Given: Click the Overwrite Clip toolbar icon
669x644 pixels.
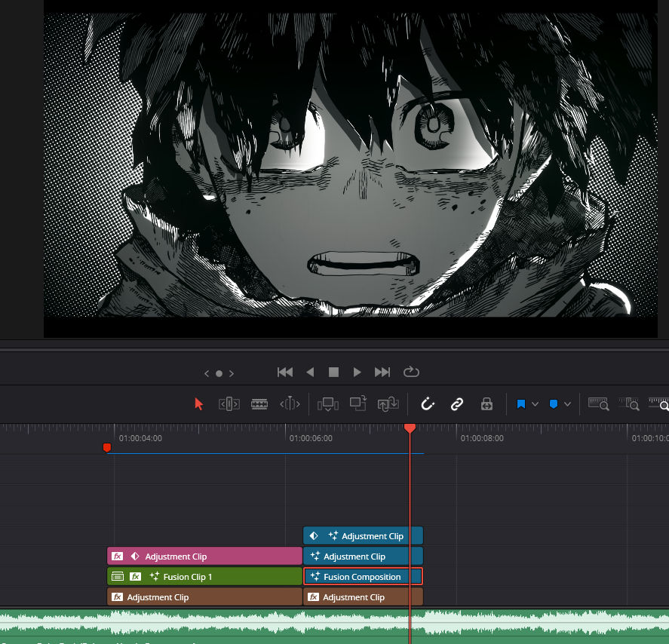Looking at the screenshot, I should (358, 403).
